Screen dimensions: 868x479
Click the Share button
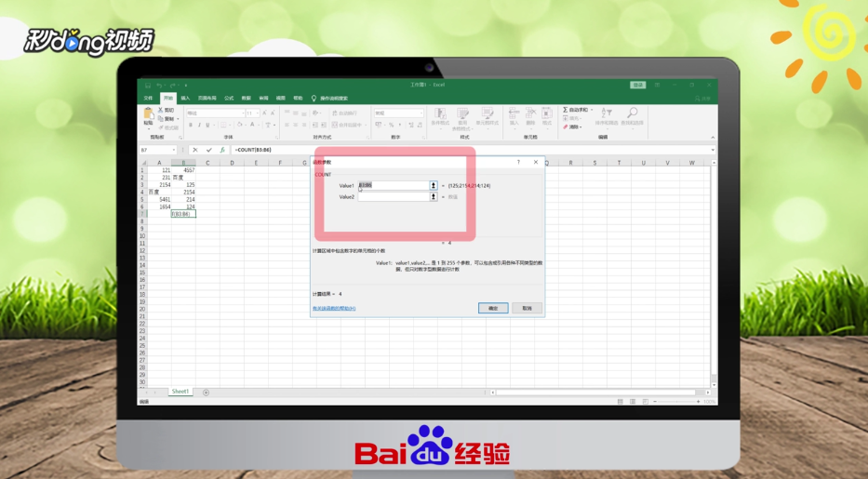coord(703,99)
